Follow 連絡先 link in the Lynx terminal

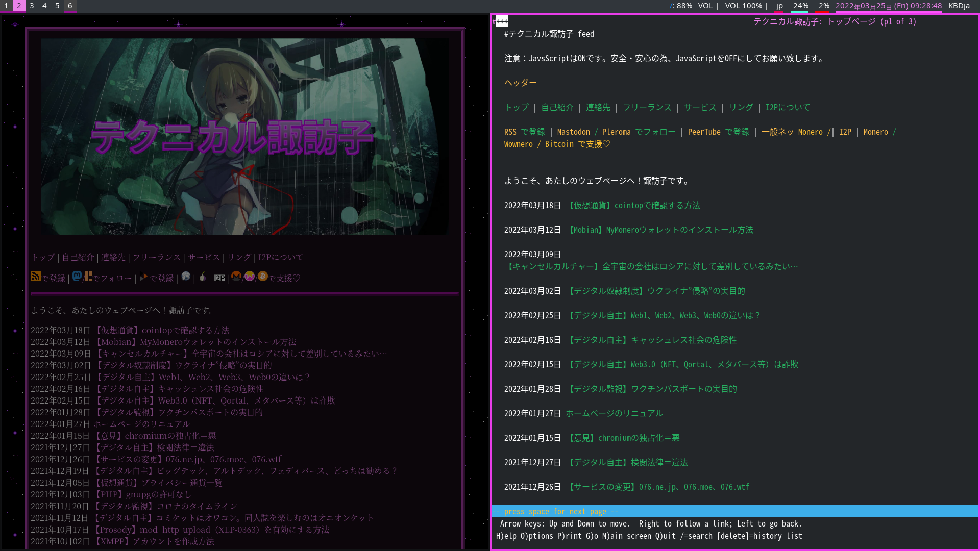598,107
